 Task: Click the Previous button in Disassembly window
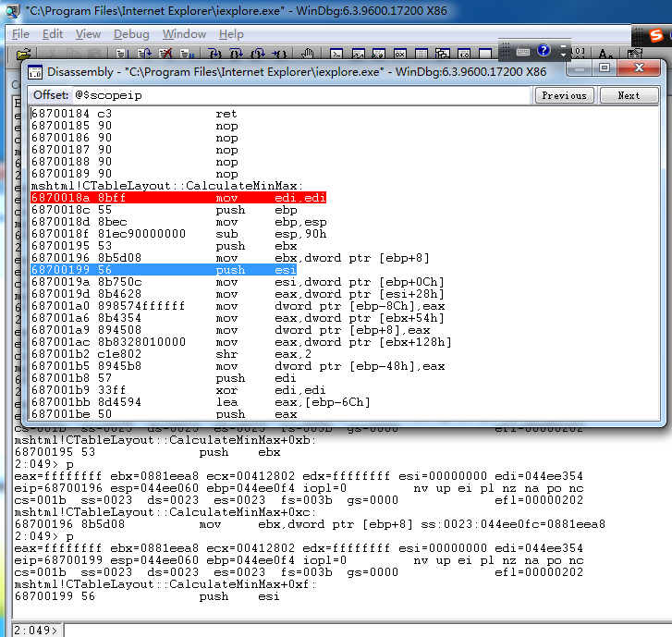pos(564,95)
